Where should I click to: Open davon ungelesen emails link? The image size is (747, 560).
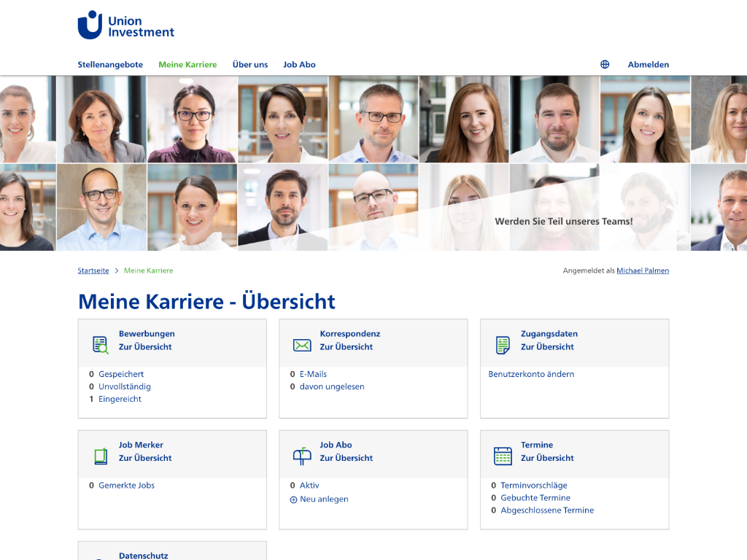[x=331, y=386]
